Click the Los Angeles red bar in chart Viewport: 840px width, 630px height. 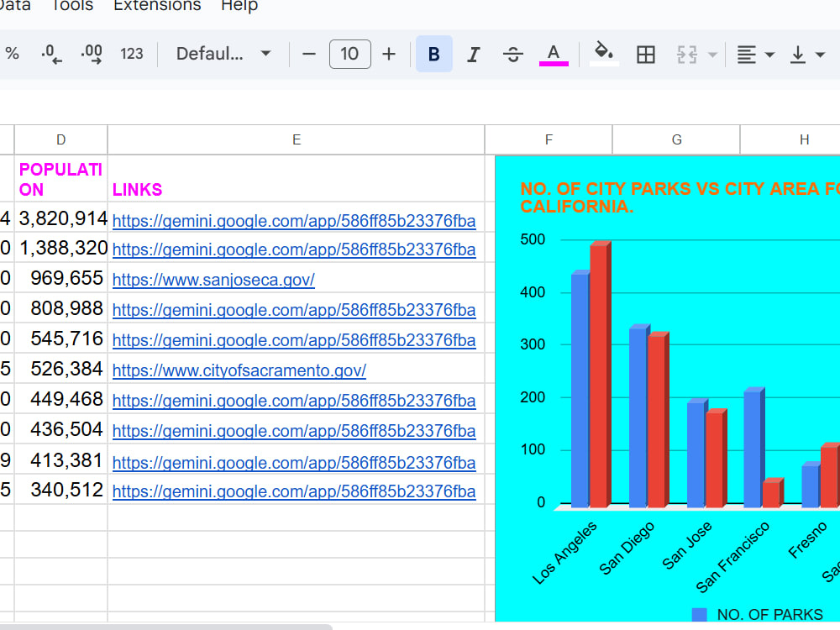(600, 375)
